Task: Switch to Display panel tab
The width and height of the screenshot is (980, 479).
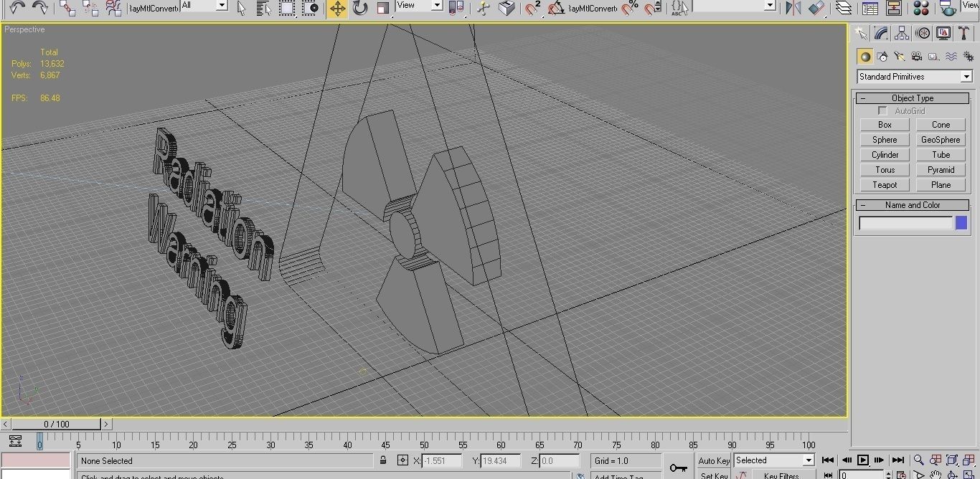Action: [x=943, y=33]
